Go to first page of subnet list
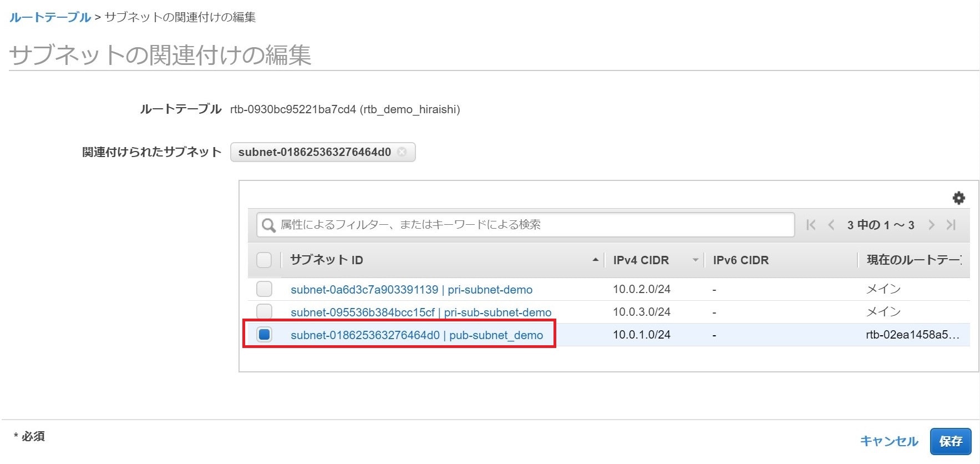 (x=811, y=225)
